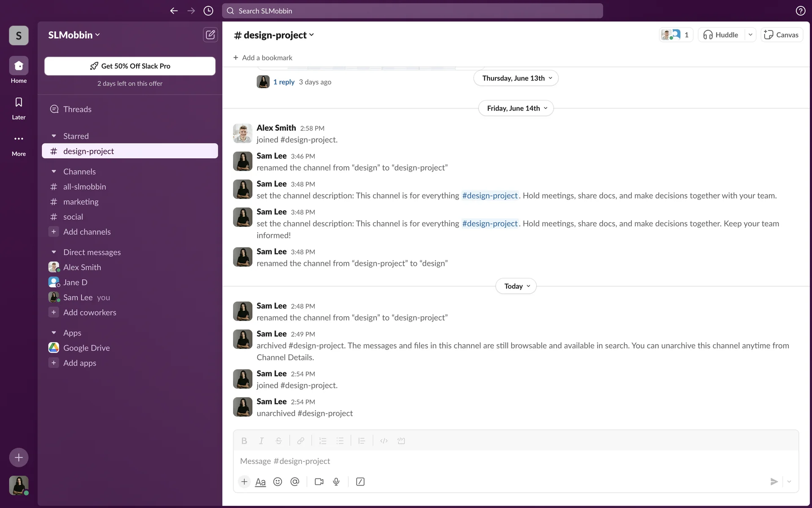Record a video clip icon

(x=319, y=482)
